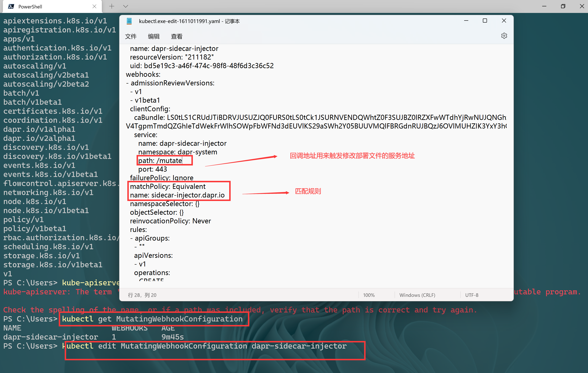Click 'certificates.k8s.io/v1' in terminal output
Screen dimensions: 588x373
[x=53, y=111]
